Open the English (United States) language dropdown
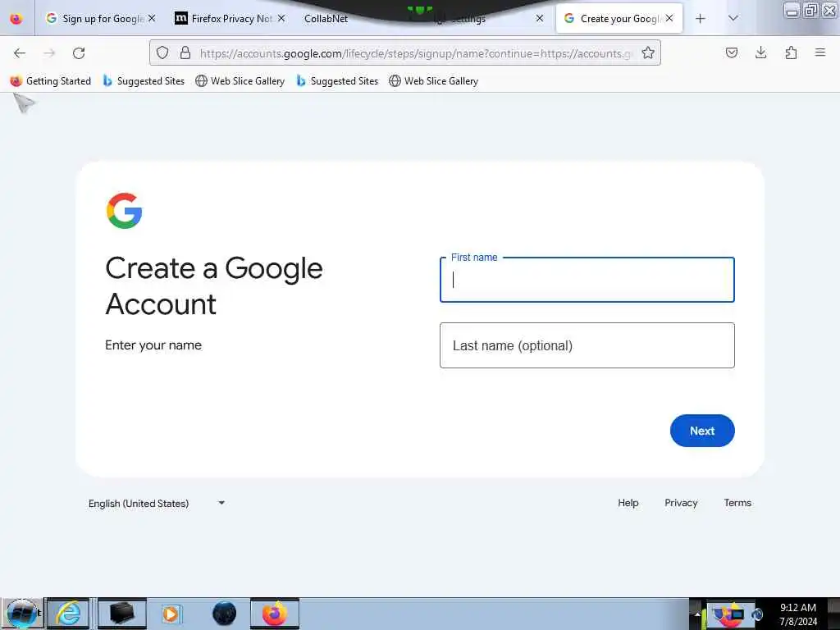Image resolution: width=840 pixels, height=630 pixels. click(x=157, y=503)
